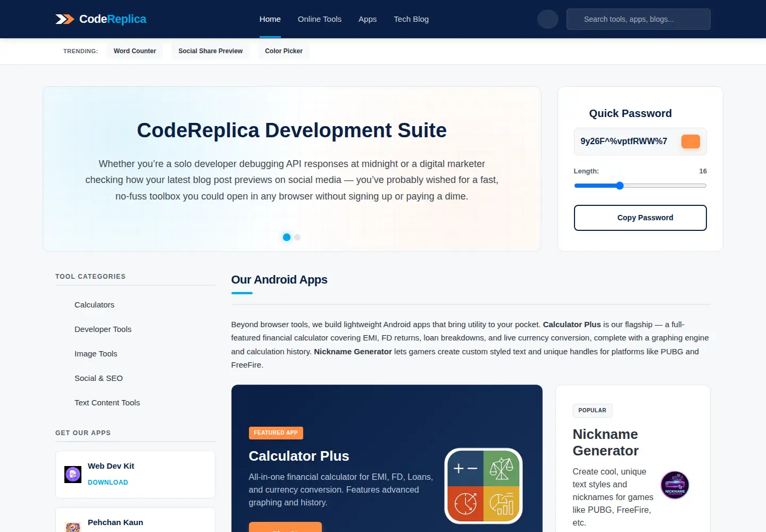766x532 pixels.
Task: Open the trending Color Picker chip
Action: tap(284, 51)
